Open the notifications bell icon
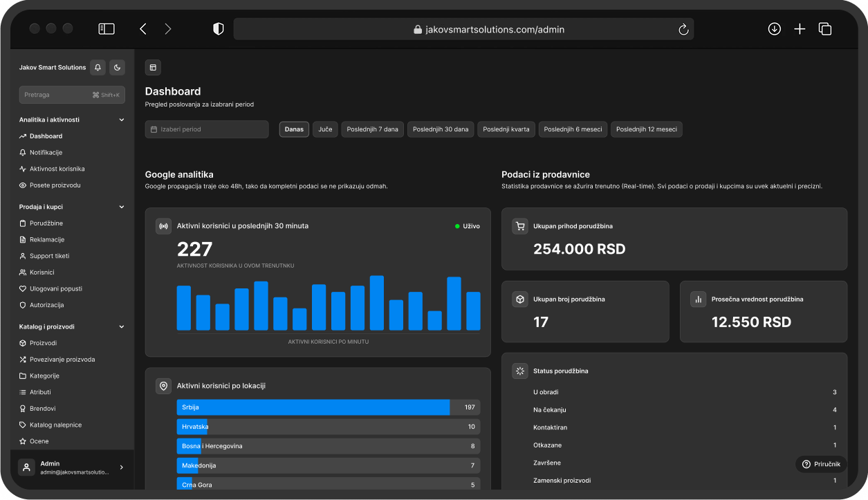Viewport: 868px width, 500px height. pyautogui.click(x=98, y=67)
